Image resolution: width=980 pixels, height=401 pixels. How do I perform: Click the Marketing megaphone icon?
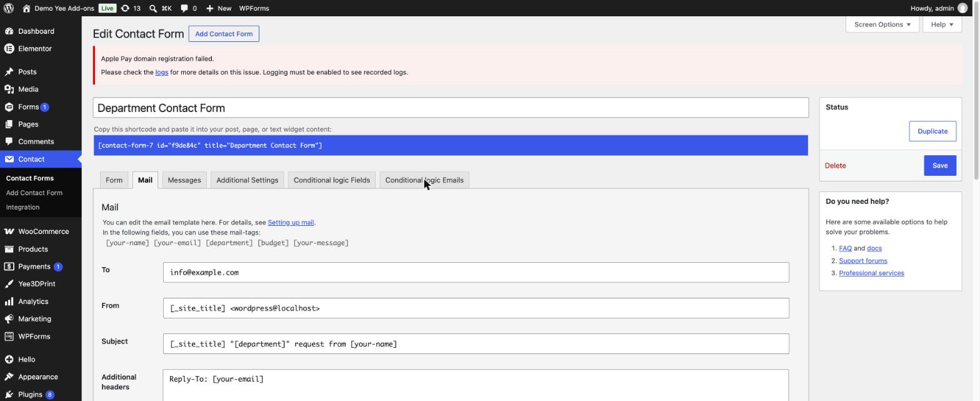click(9, 319)
